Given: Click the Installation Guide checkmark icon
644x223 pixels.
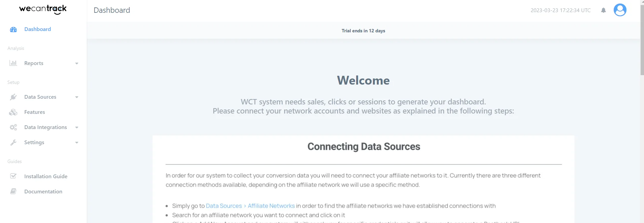Looking at the screenshot, I should pyautogui.click(x=13, y=176).
